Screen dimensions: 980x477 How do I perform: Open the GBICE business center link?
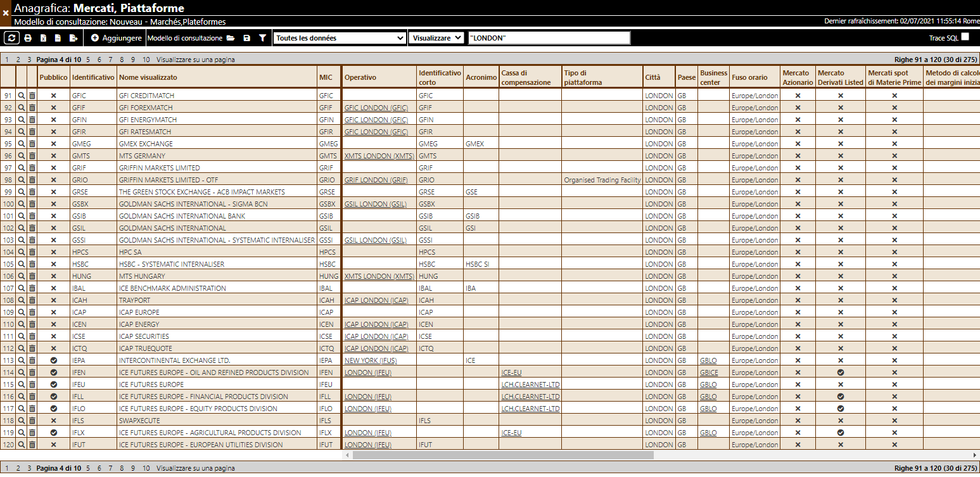(x=709, y=372)
